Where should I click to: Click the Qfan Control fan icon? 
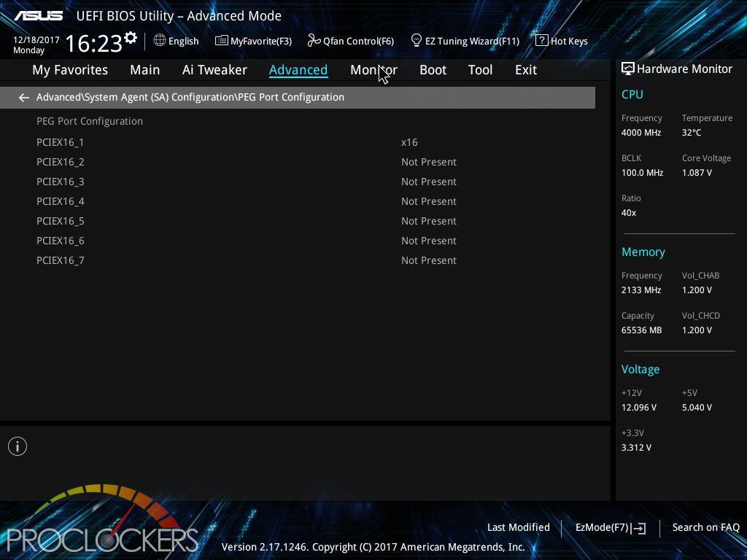click(x=314, y=41)
